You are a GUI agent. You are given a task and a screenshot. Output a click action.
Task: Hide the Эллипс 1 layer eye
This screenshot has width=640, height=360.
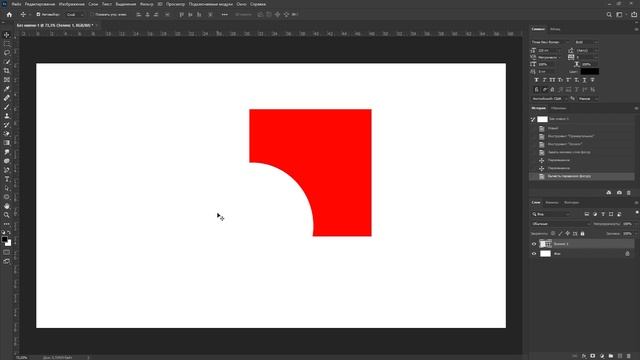pos(534,244)
